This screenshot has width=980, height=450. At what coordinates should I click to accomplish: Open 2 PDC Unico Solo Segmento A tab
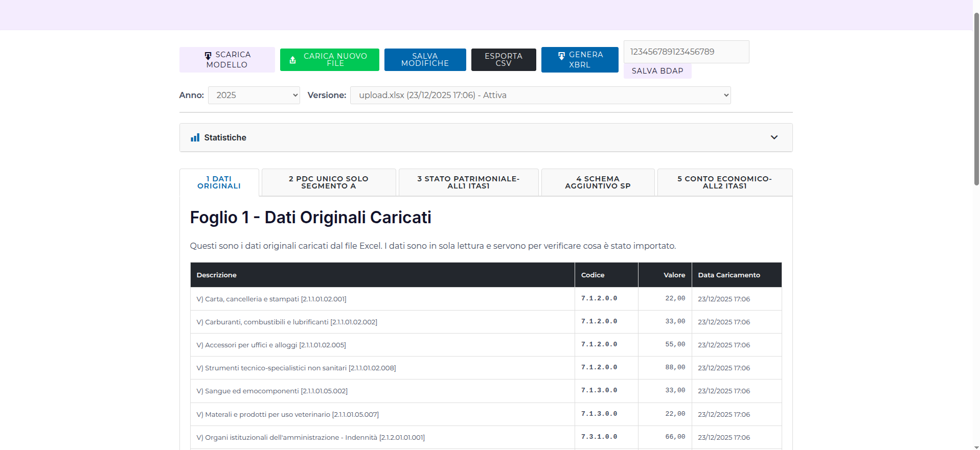(x=329, y=182)
